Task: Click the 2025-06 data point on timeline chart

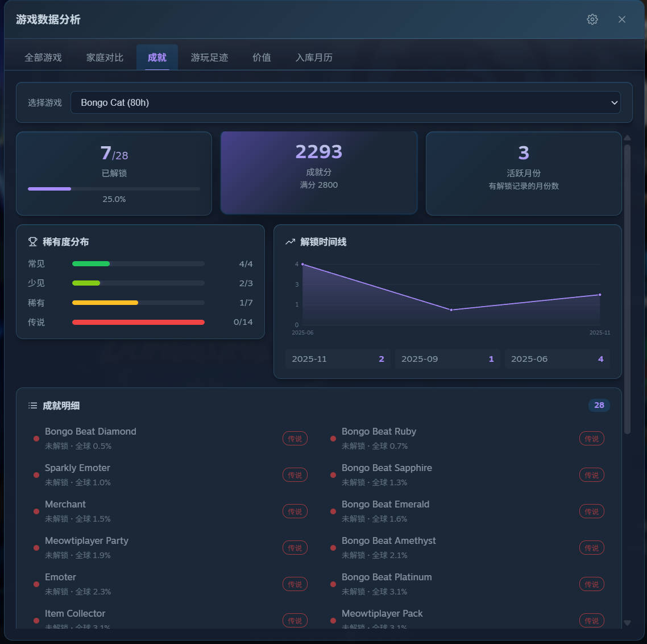Action: (x=302, y=264)
